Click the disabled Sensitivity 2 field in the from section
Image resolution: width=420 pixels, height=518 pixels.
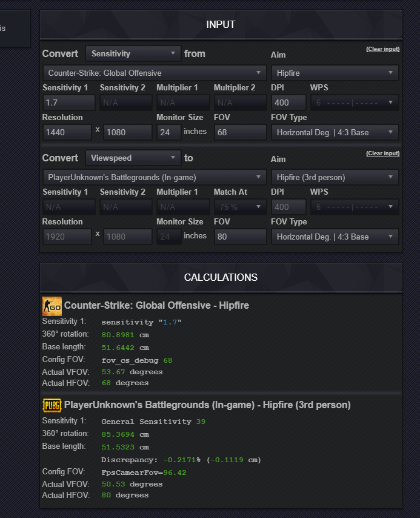point(126,103)
